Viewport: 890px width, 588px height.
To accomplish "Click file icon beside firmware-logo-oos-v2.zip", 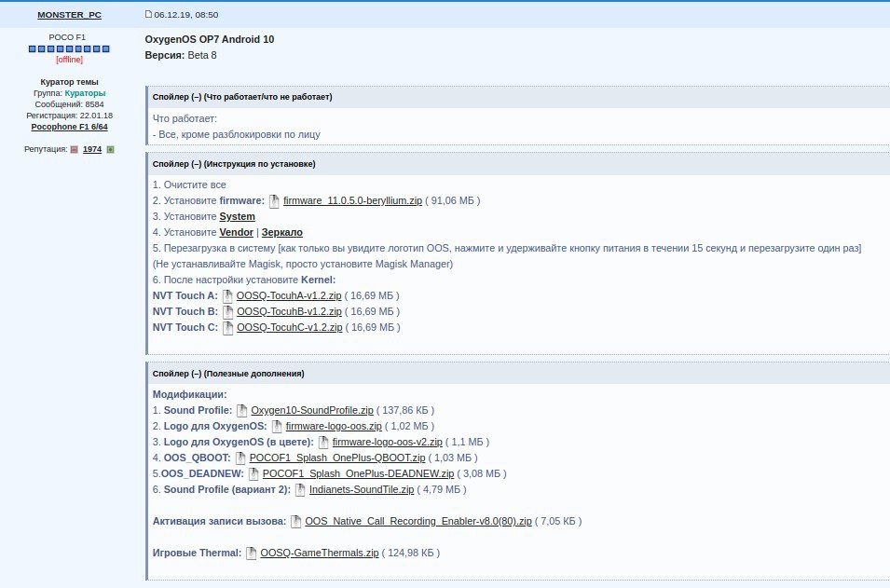I will click(323, 443).
